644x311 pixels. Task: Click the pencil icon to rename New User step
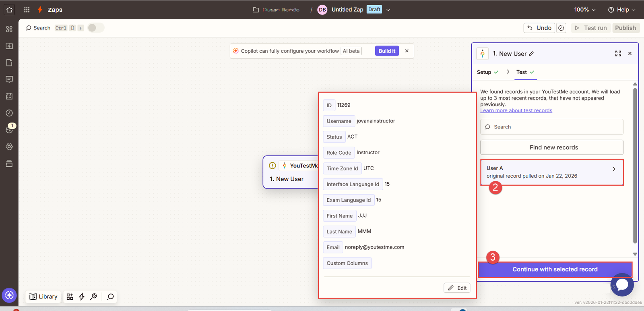pos(531,54)
